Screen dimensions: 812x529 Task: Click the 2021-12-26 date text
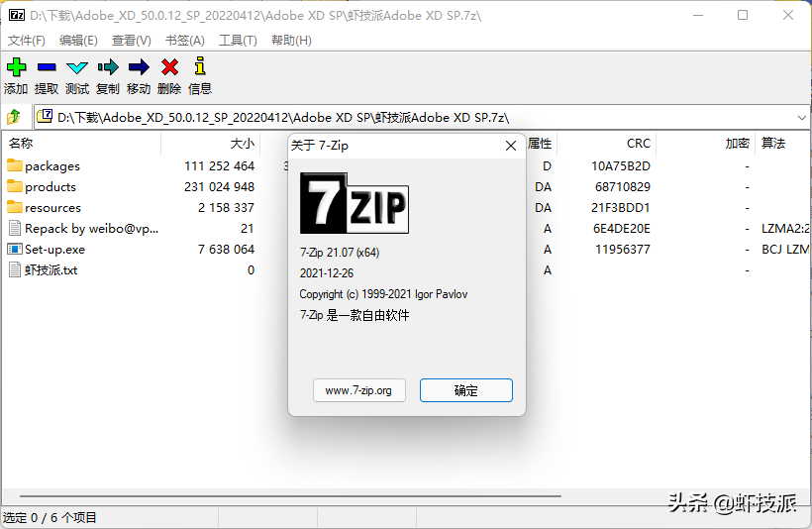click(x=327, y=273)
